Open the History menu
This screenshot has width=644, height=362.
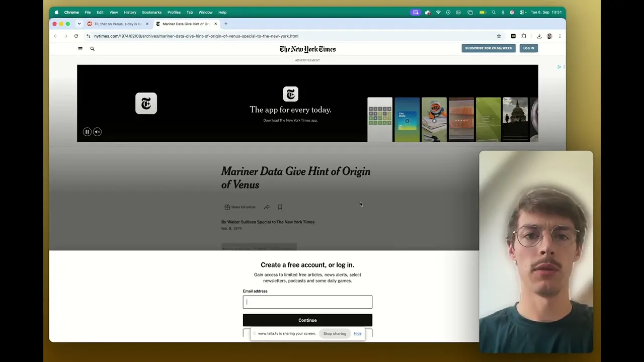pyautogui.click(x=130, y=12)
